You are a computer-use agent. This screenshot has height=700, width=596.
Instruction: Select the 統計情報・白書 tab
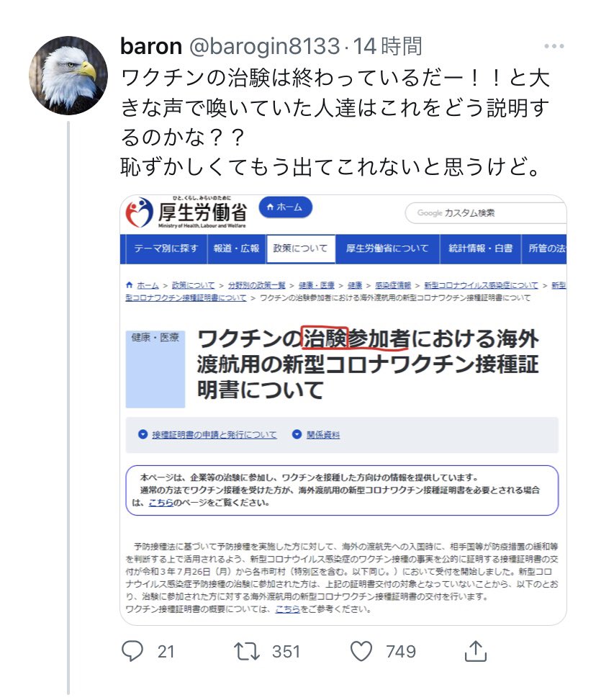480,248
